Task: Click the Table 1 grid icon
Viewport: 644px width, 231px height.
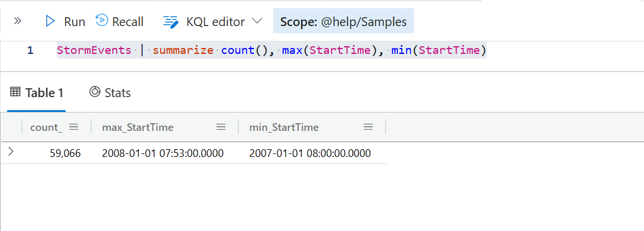Action: point(15,92)
